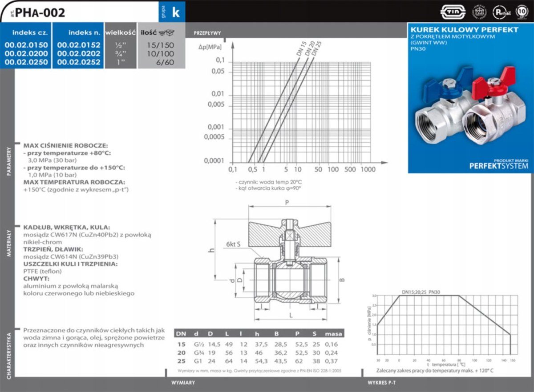Select the round Perfekt brand logo
This screenshot has height=392, width=534.
tap(502, 11)
